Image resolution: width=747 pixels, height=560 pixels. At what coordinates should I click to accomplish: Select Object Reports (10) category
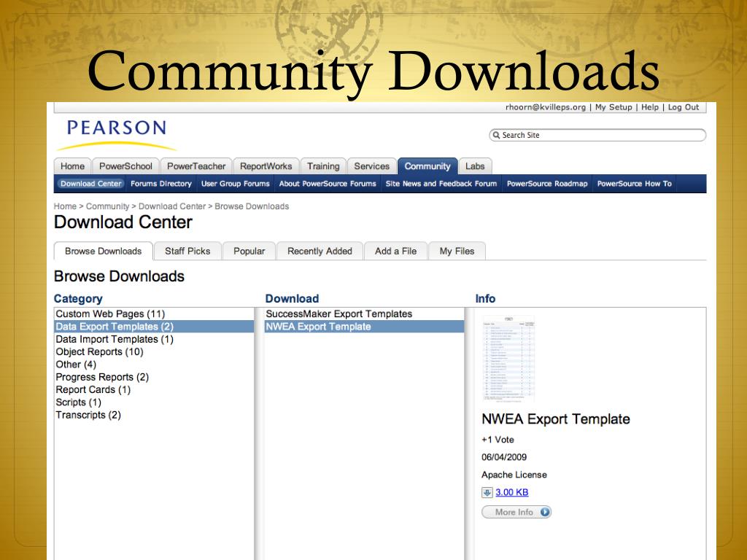(154, 352)
